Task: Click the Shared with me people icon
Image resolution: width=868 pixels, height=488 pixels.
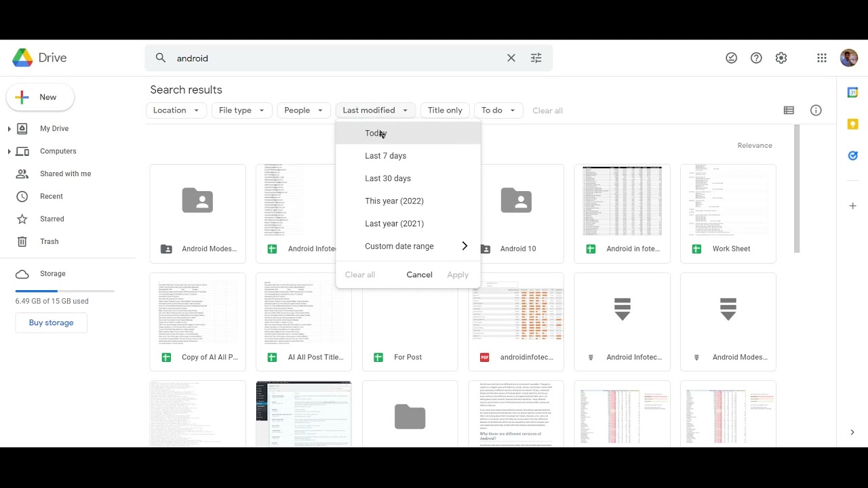Action: [x=22, y=174]
